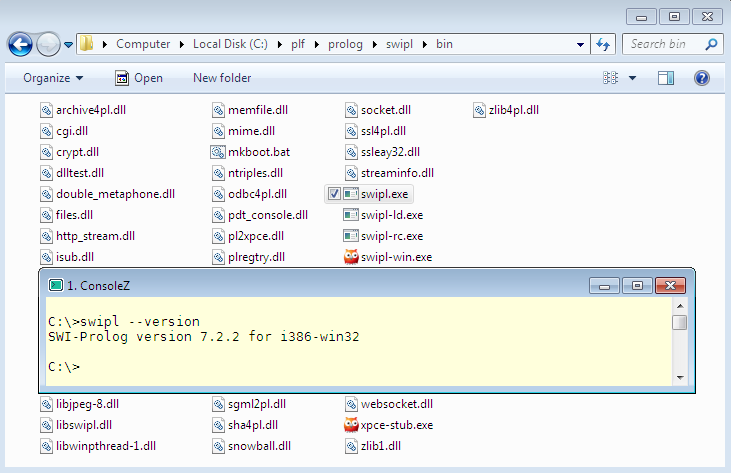Expand the arrow after swipl in address bar
The height and width of the screenshot is (473, 731).
[x=425, y=44]
